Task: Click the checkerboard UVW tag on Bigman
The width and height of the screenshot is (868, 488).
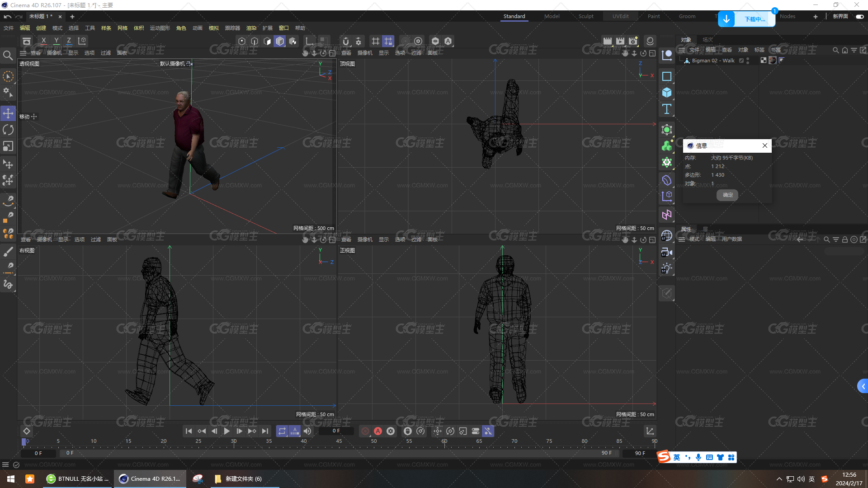Action: click(x=764, y=60)
